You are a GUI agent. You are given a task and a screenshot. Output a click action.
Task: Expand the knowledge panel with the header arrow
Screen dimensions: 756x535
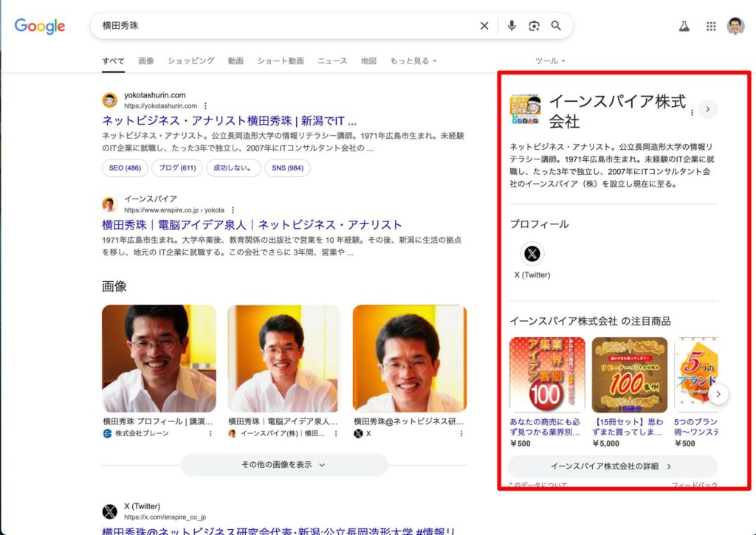707,109
